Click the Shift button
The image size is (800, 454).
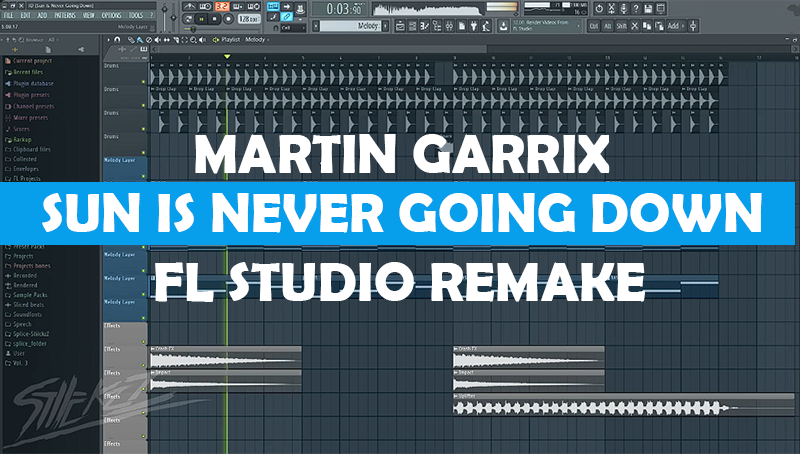tap(621, 26)
